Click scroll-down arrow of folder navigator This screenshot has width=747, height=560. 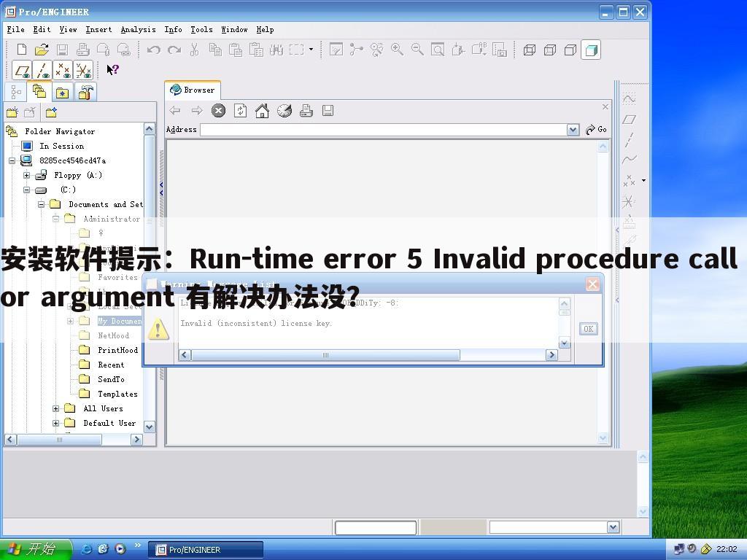[x=149, y=427]
